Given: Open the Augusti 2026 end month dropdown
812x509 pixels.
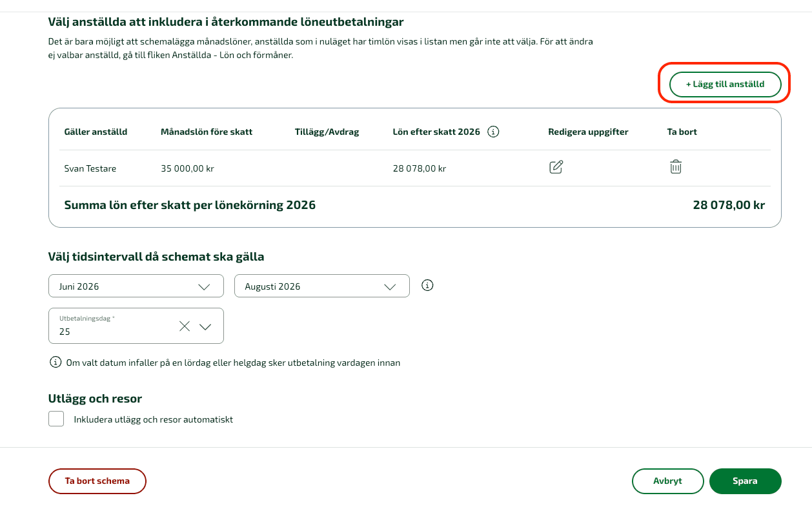Looking at the screenshot, I should click(x=322, y=286).
